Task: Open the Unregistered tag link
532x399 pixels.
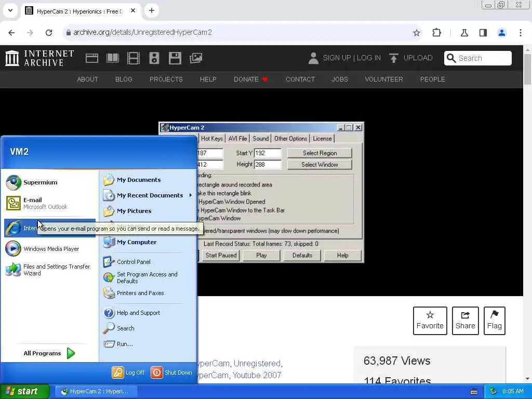Action: pos(257,363)
